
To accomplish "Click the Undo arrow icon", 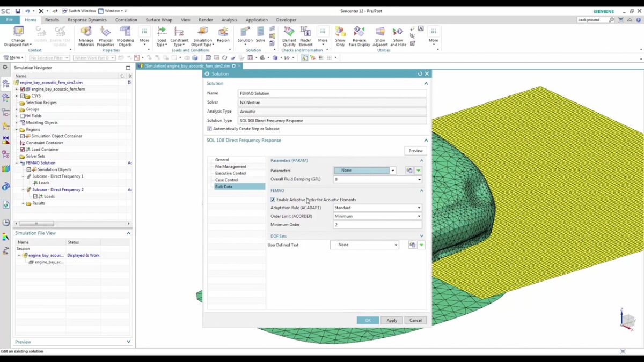I will 27,11.
